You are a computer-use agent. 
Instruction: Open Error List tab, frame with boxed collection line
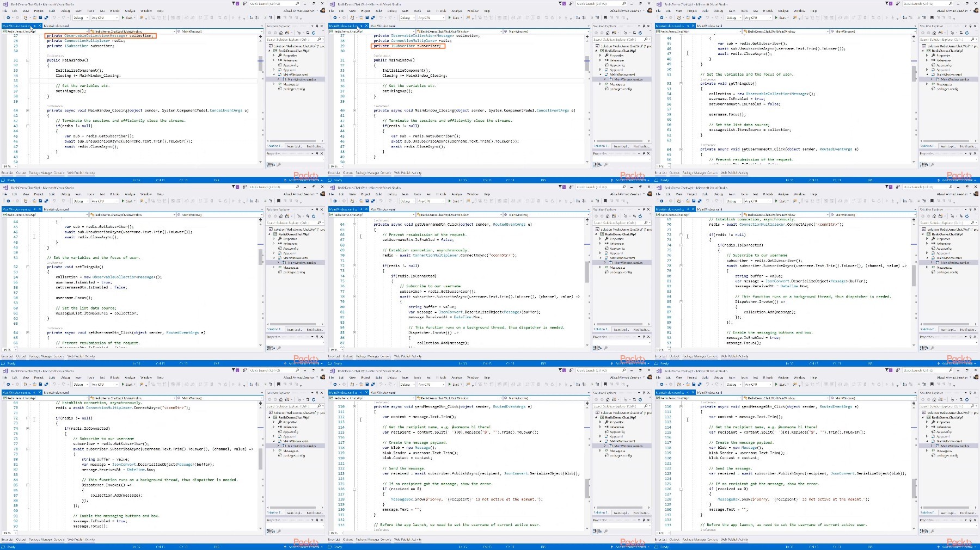(7, 173)
